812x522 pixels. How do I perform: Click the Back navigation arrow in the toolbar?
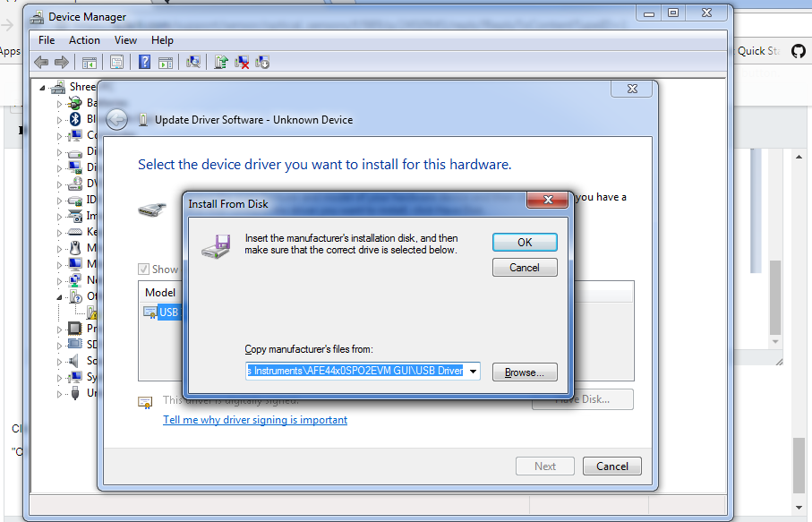point(41,62)
